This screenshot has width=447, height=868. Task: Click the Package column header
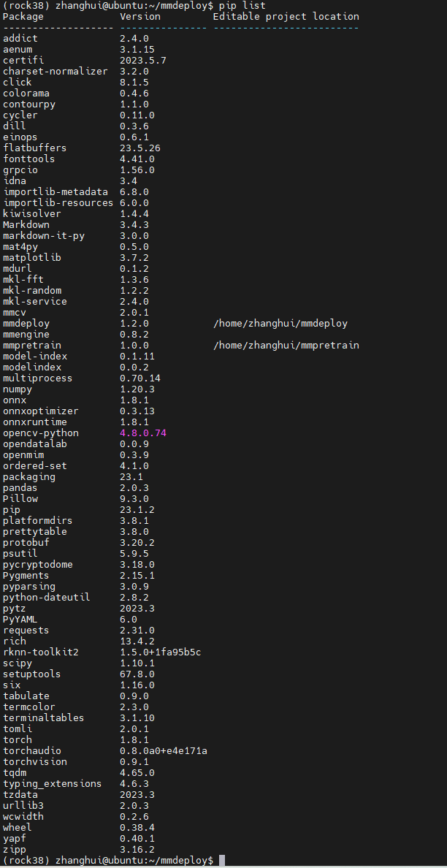click(x=23, y=16)
